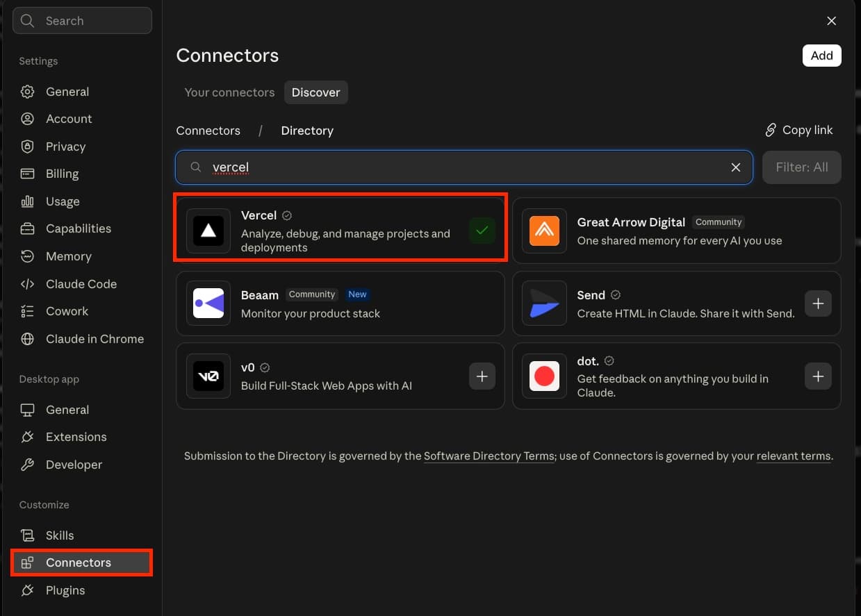
Task: Open Claude Code settings
Action: (x=82, y=284)
